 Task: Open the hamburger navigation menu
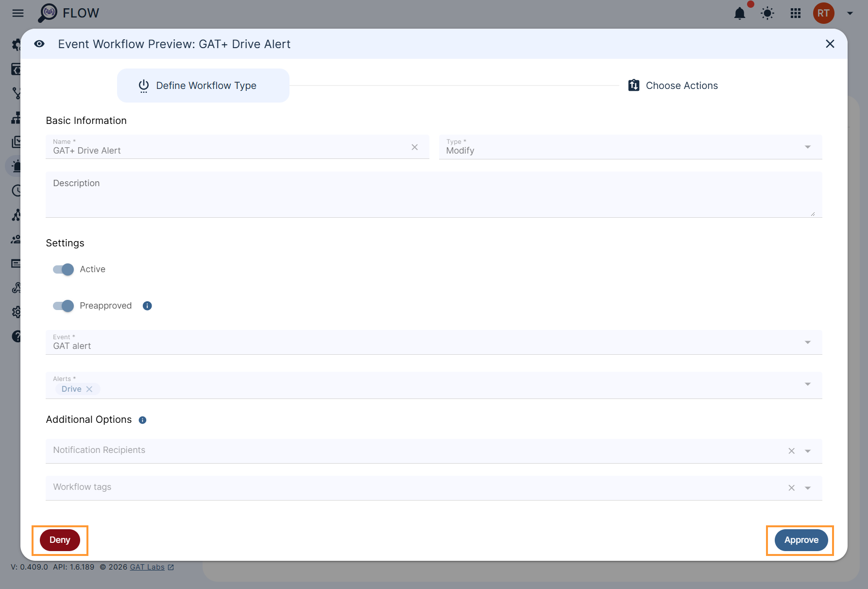tap(18, 13)
